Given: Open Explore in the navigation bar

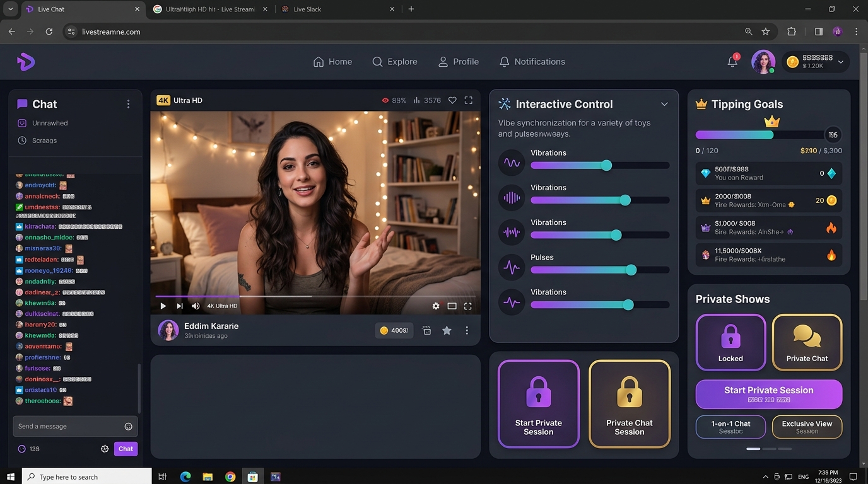Looking at the screenshot, I should click(395, 62).
